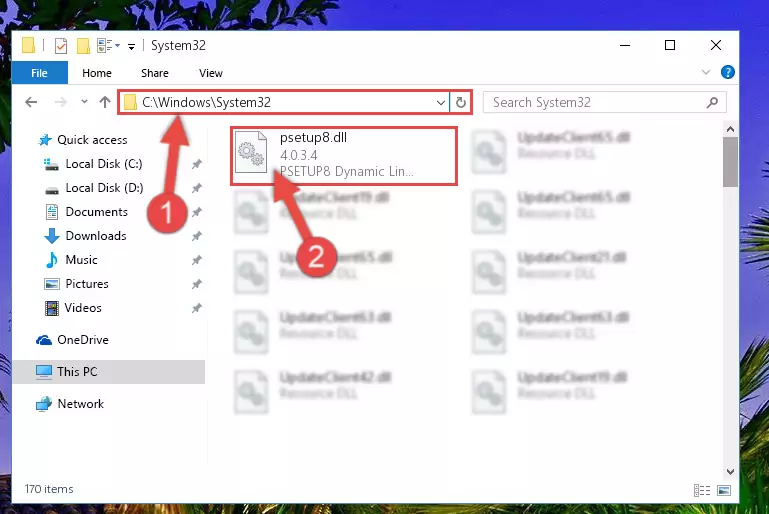This screenshot has height=514, width=769.
Task: Click pin icon next to Local Disk (D:)
Action: pos(197,188)
